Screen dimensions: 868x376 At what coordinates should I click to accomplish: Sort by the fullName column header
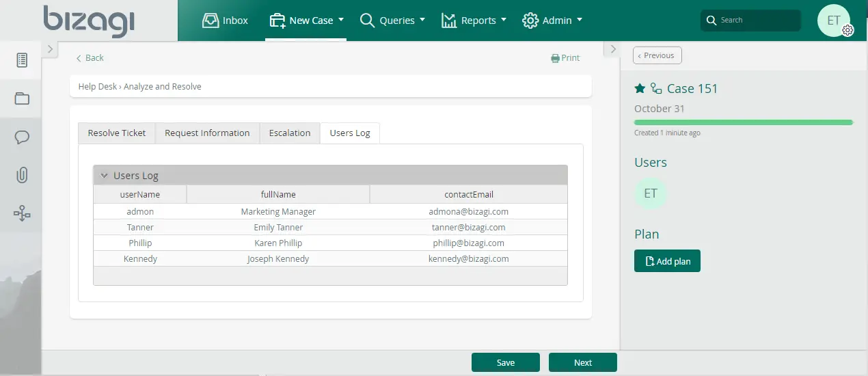click(x=278, y=195)
